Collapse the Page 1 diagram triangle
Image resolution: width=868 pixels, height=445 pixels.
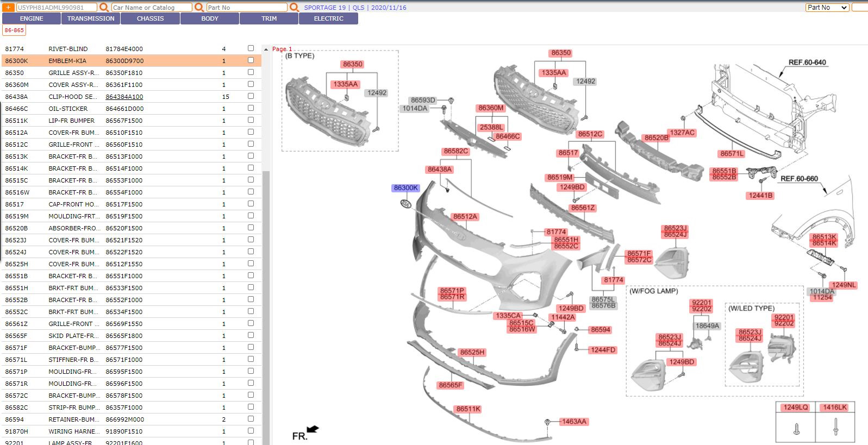[x=266, y=49]
